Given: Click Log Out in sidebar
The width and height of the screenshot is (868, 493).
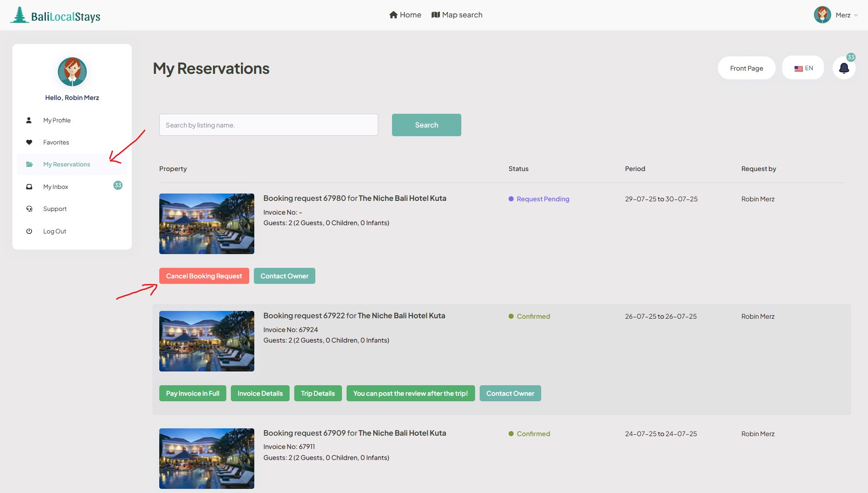Looking at the screenshot, I should pos(55,231).
